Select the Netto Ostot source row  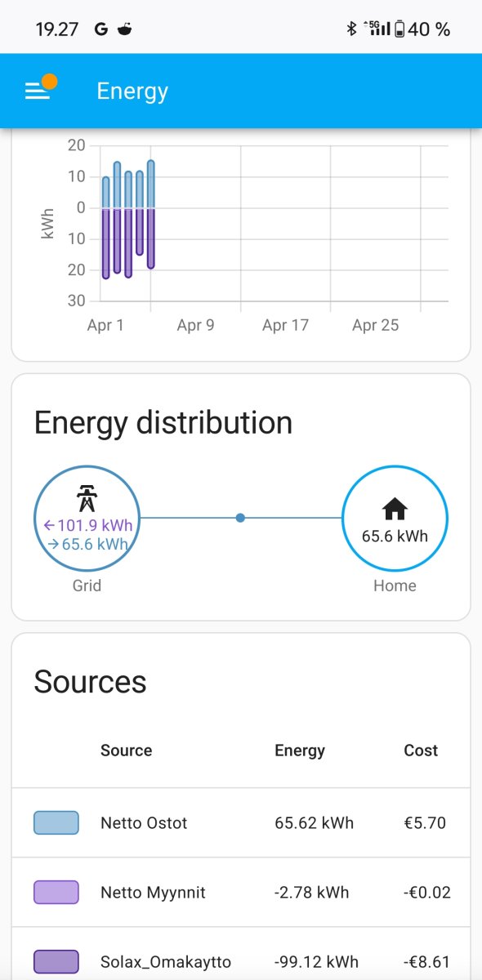coord(241,822)
